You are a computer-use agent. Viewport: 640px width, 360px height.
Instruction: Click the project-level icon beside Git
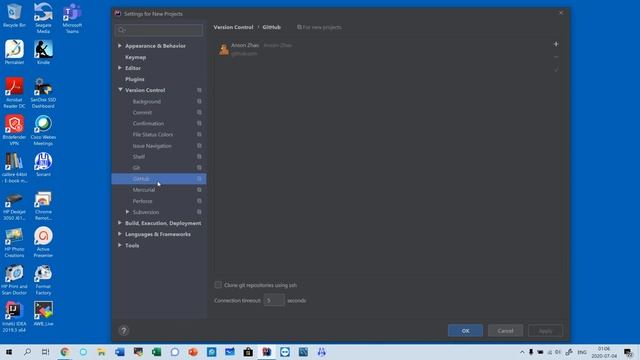[199, 168]
